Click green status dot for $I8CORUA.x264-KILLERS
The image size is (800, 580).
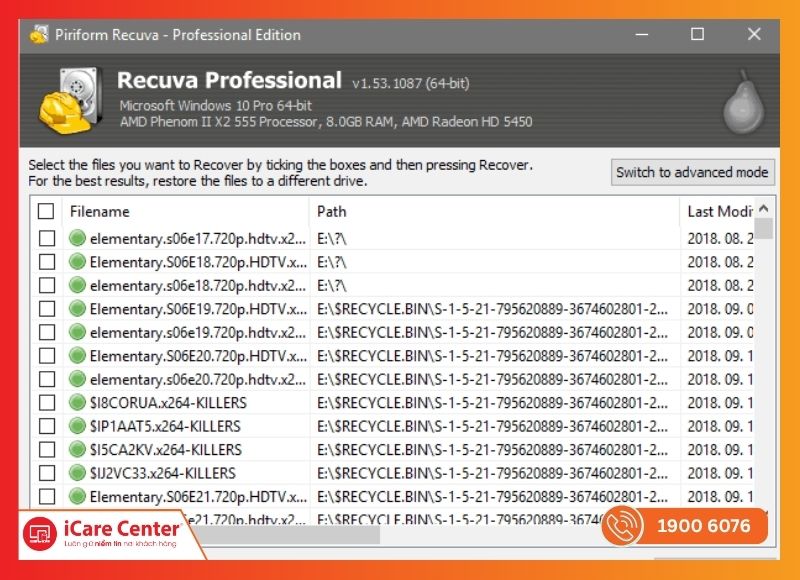pos(78,403)
